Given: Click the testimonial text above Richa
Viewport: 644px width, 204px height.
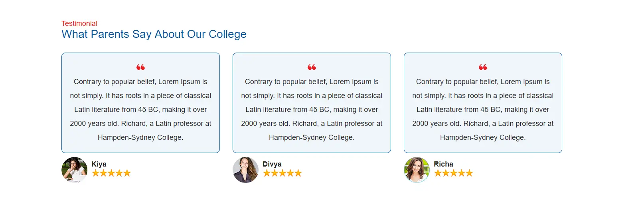Looking at the screenshot, I should click(483, 110).
